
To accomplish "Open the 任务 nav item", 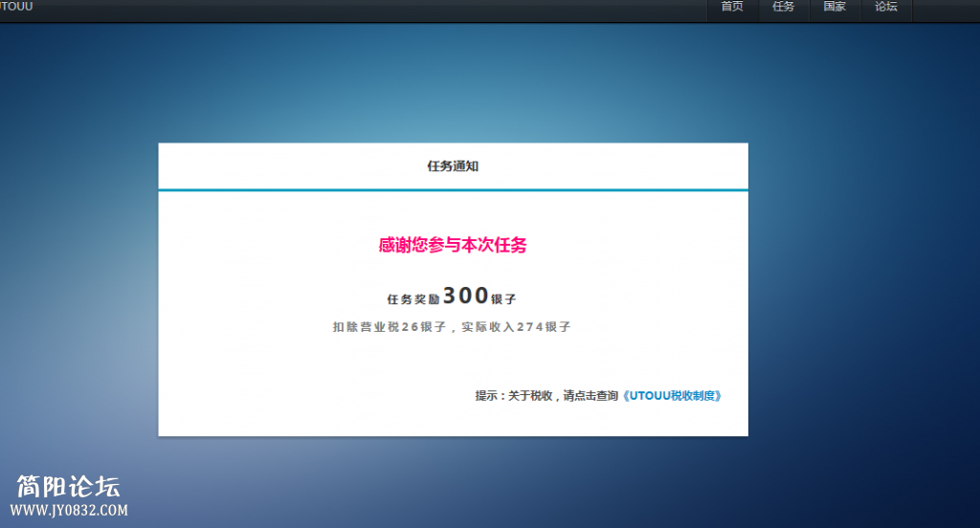I will pyautogui.click(x=783, y=7).
